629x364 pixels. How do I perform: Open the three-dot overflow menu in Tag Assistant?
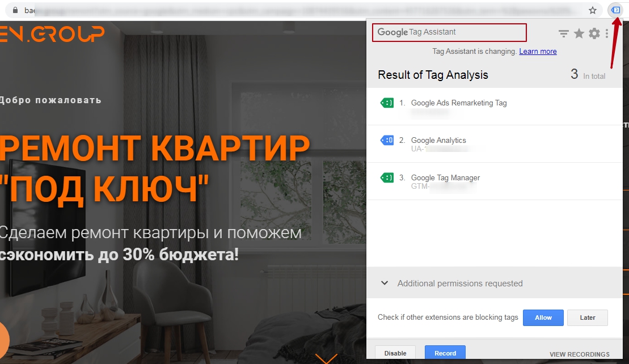point(607,33)
